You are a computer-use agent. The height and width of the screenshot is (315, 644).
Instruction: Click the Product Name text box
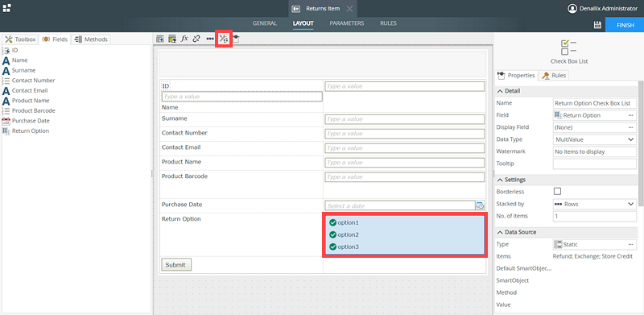tap(405, 163)
